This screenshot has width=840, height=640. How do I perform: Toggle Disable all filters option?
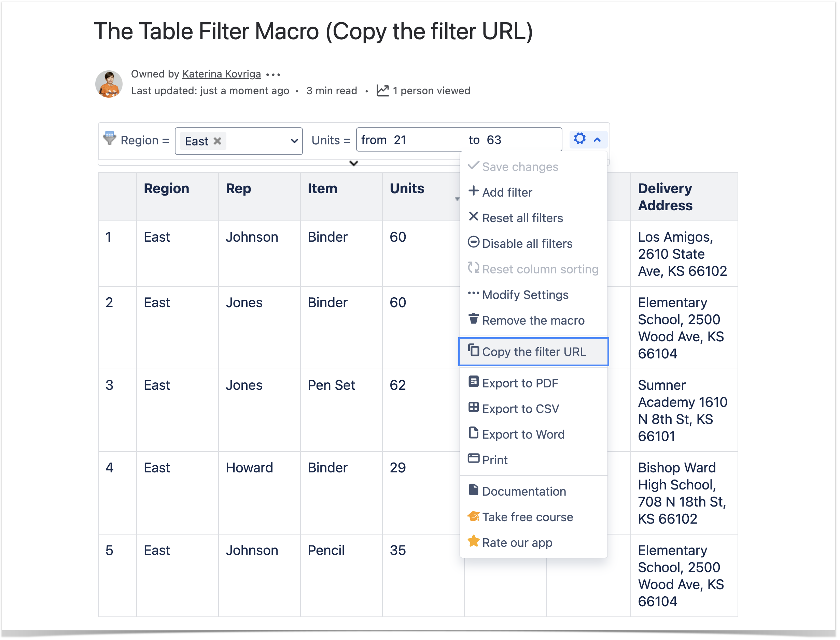pos(527,244)
